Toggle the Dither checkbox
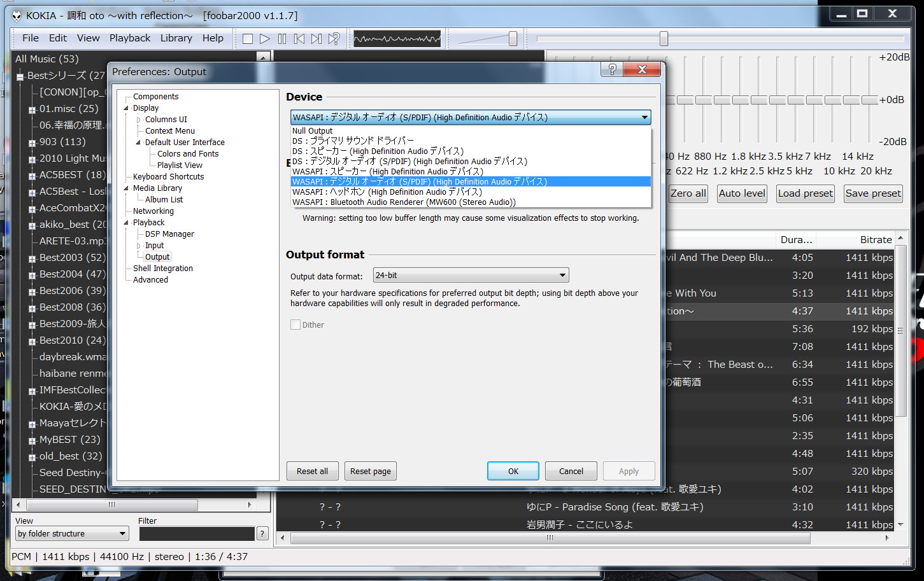The width and height of the screenshot is (924, 581). [x=295, y=325]
